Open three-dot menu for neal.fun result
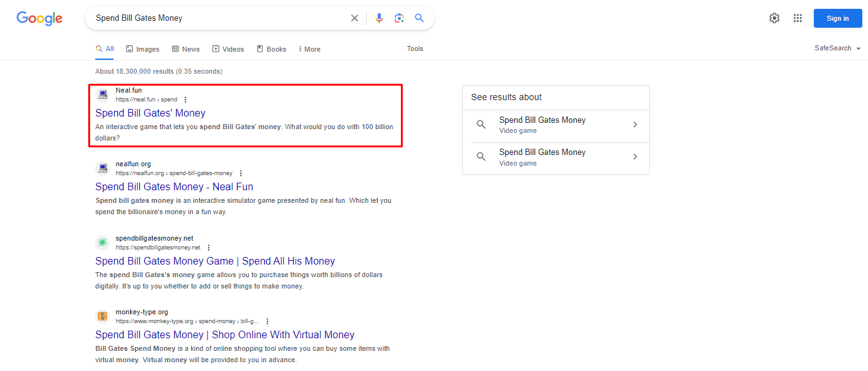 pos(185,100)
